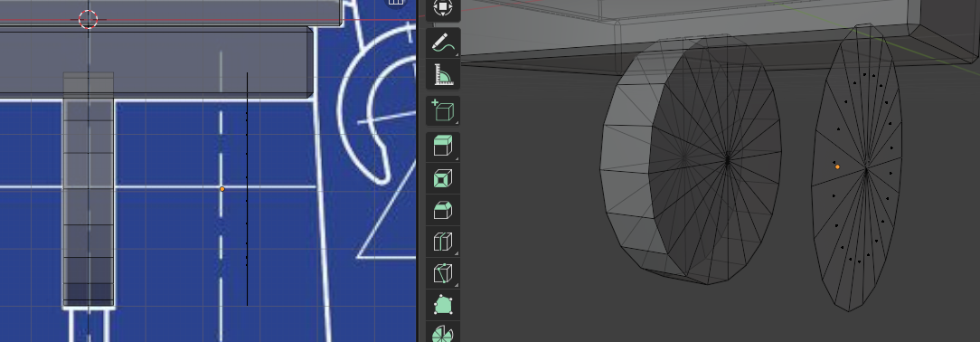Select the Bevel tool
This screenshot has width=980, height=342.
pyautogui.click(x=443, y=210)
